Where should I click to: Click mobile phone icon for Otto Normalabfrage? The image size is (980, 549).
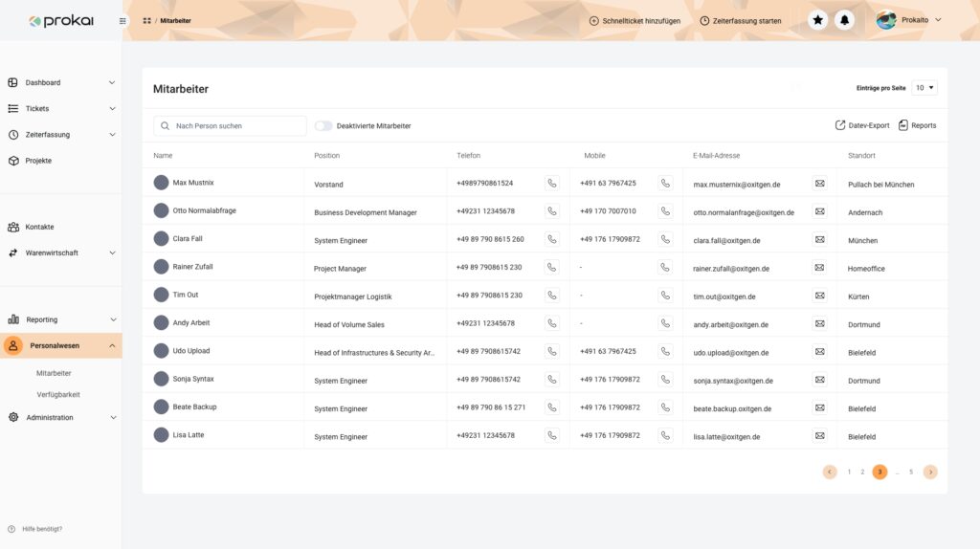pos(665,211)
